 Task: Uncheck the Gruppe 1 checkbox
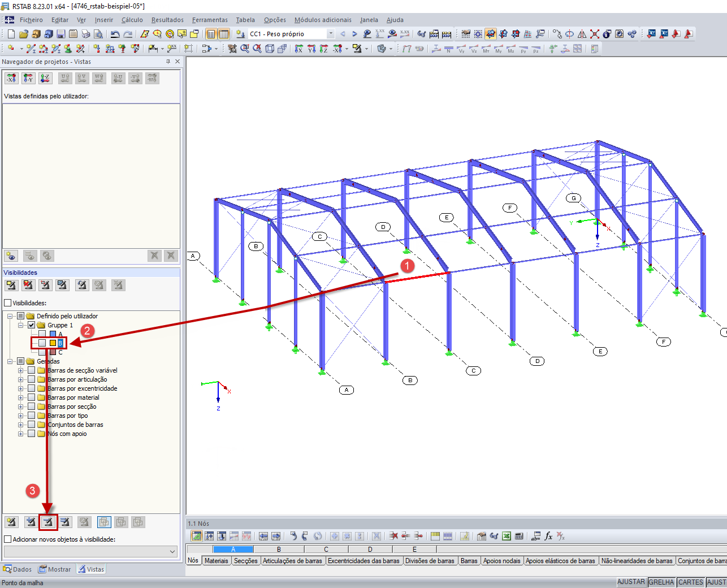click(x=32, y=325)
